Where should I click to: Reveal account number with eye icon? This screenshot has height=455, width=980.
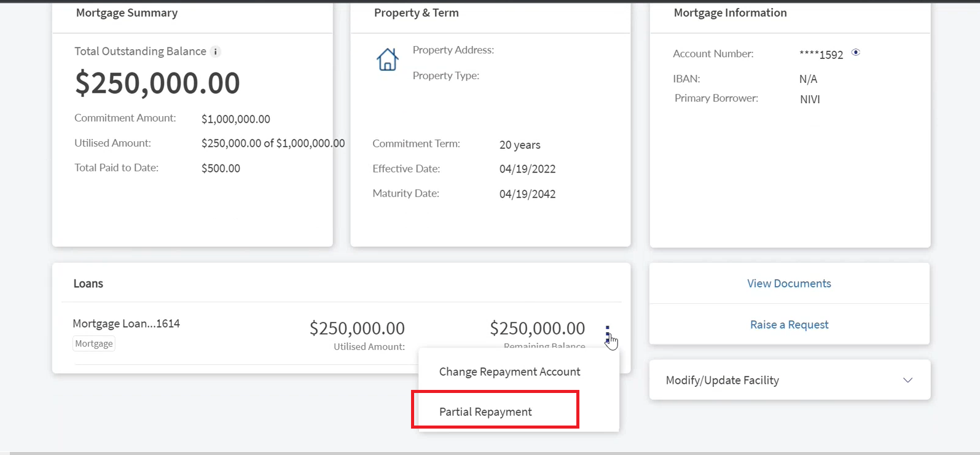click(x=856, y=53)
